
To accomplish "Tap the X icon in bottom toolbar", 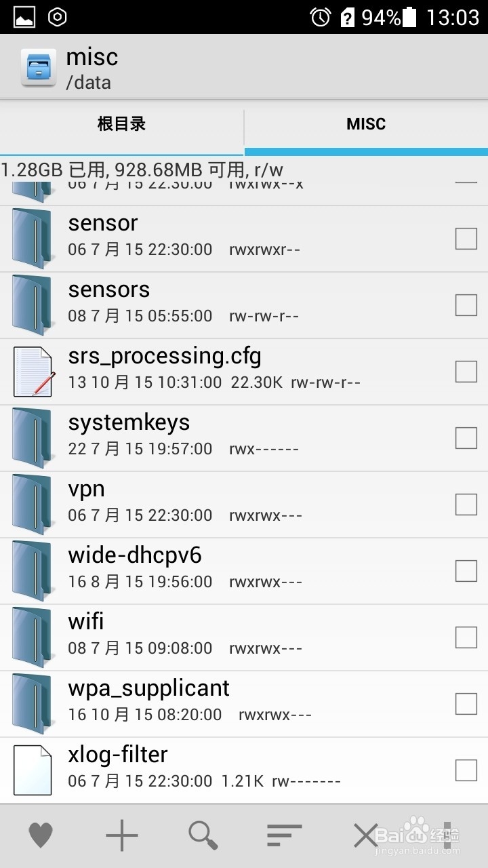I will [366, 835].
